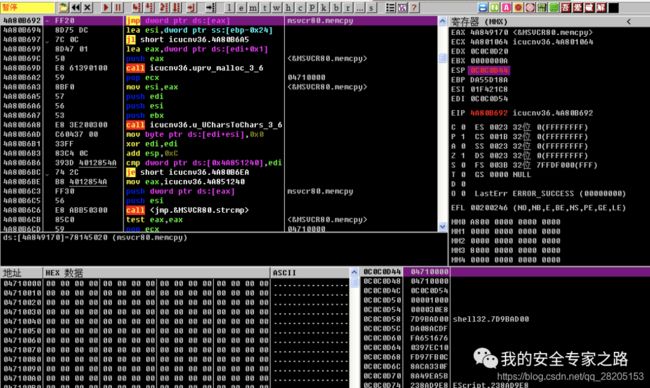
Task: Click the Trace Over toolbar icon
Action: click(177, 7)
